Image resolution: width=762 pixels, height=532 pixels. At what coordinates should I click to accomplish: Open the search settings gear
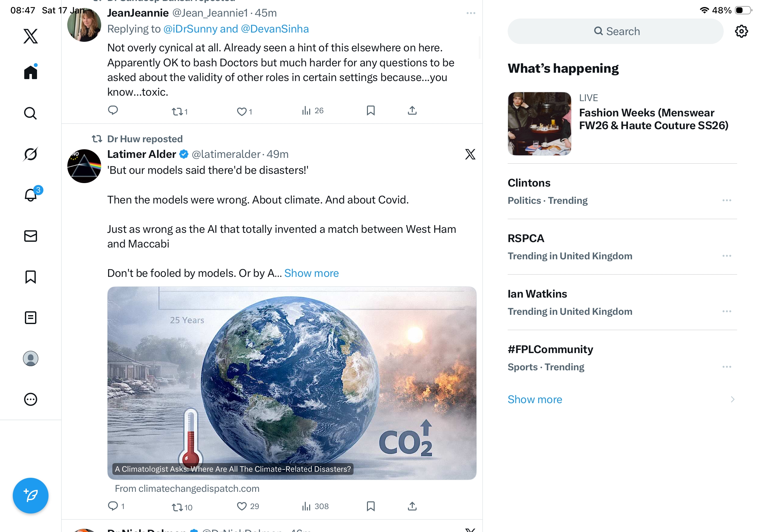[741, 32]
